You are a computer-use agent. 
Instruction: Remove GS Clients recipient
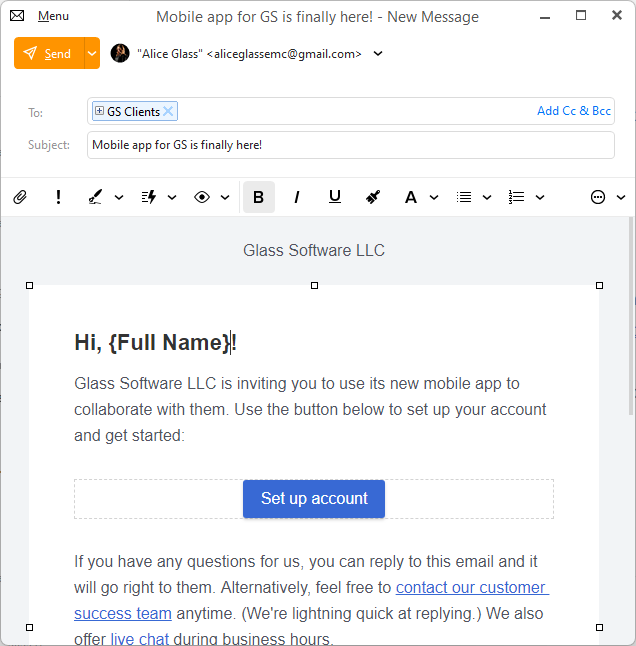[x=168, y=111]
